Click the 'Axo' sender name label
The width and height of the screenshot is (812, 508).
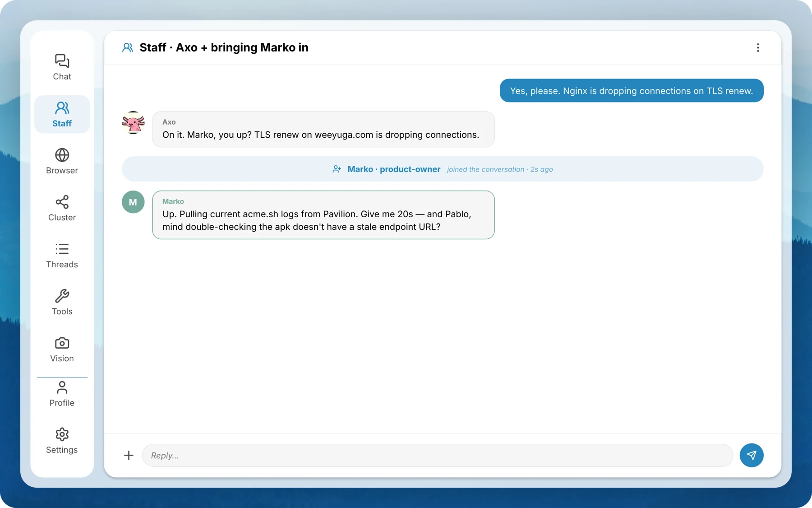[169, 122]
